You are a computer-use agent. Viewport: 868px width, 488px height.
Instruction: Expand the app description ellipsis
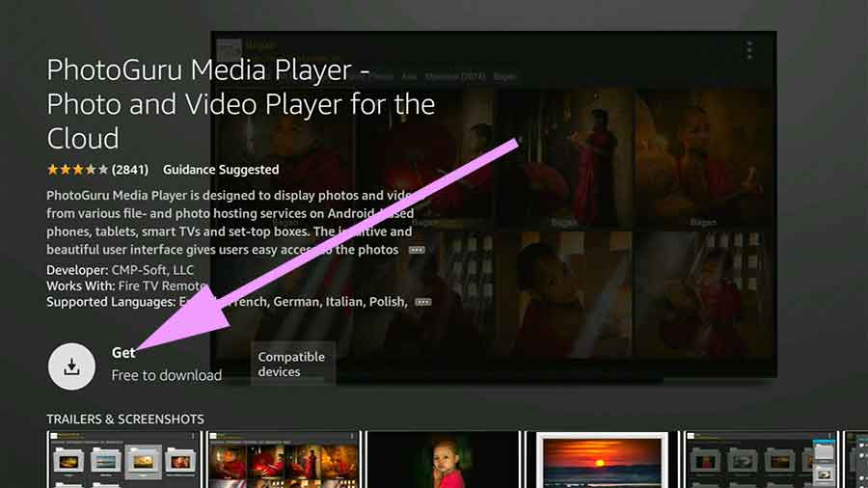(417, 250)
